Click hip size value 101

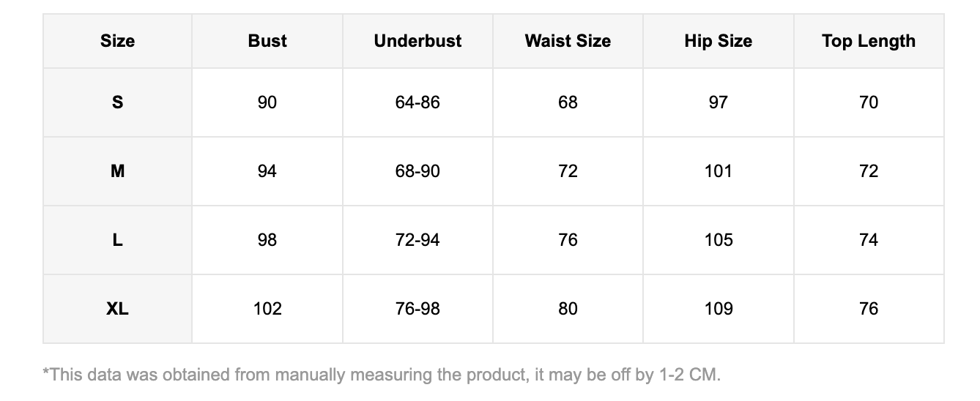point(718,171)
